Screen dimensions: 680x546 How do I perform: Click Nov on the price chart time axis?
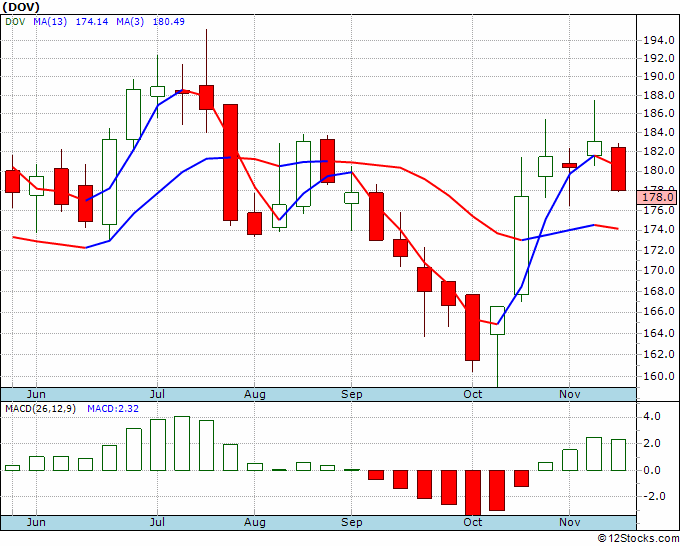[569, 394]
